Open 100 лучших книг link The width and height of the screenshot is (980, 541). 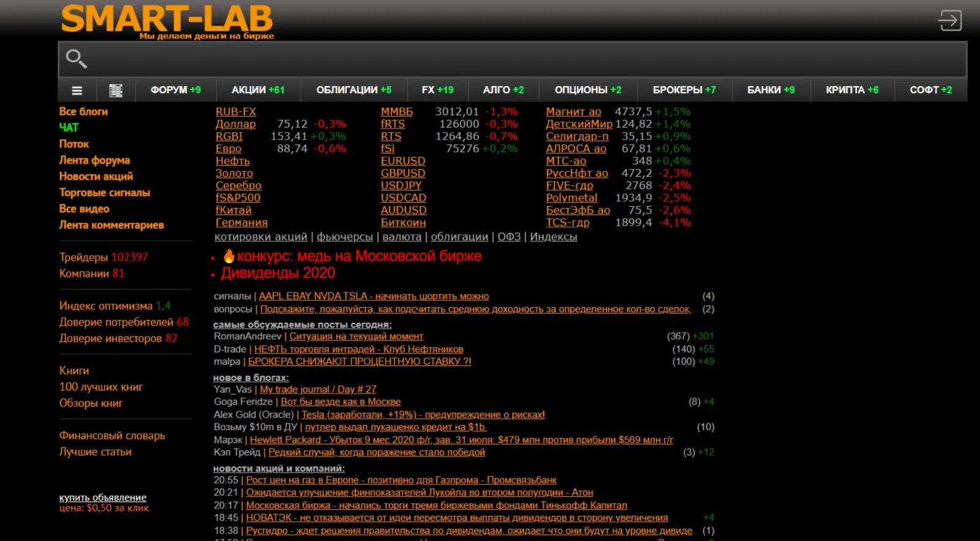101,387
